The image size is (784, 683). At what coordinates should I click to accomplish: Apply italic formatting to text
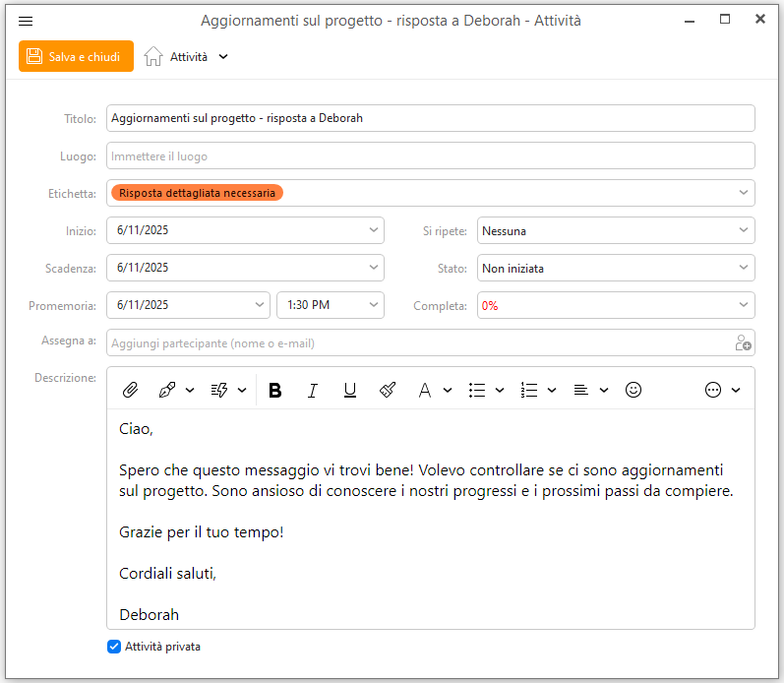pos(313,390)
